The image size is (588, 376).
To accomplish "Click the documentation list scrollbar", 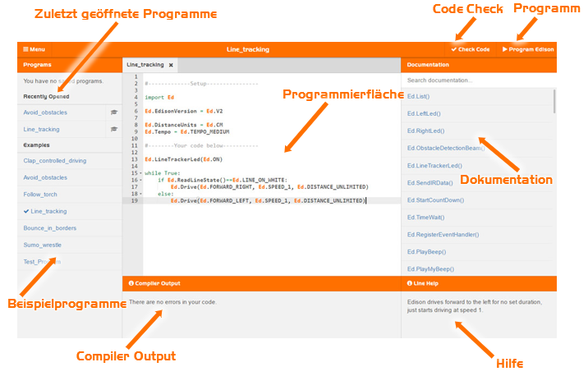I will (554, 103).
